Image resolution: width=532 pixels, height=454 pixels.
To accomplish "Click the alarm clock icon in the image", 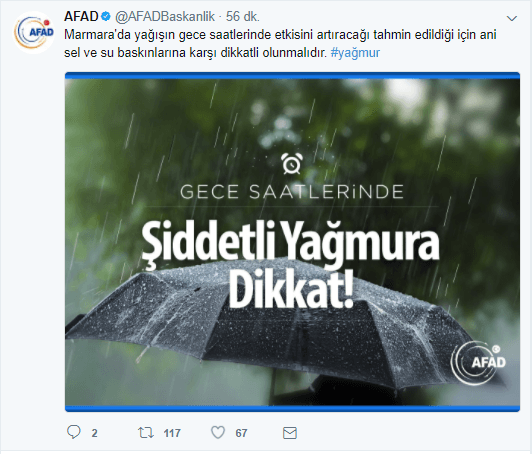I will (x=292, y=164).
